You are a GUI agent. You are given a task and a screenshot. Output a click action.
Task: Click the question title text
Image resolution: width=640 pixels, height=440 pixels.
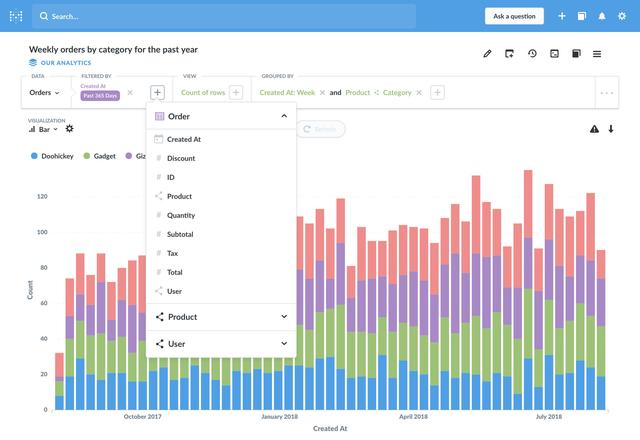pyautogui.click(x=113, y=49)
